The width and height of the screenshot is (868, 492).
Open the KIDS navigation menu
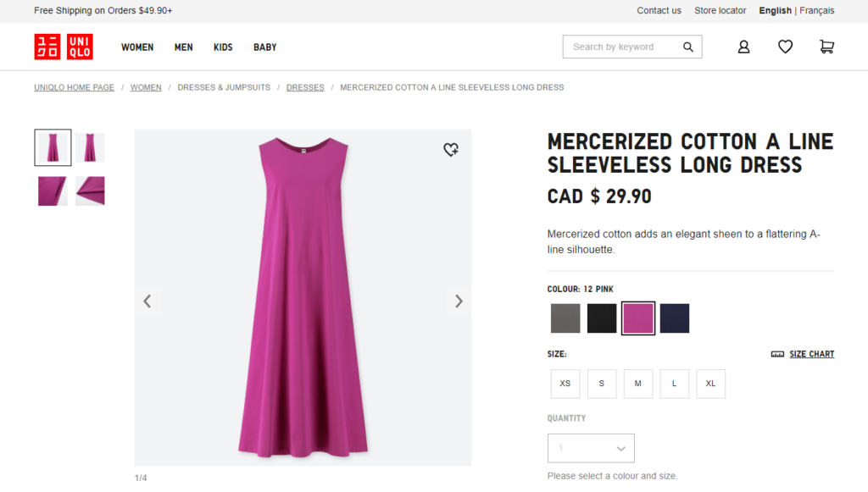pyautogui.click(x=223, y=47)
